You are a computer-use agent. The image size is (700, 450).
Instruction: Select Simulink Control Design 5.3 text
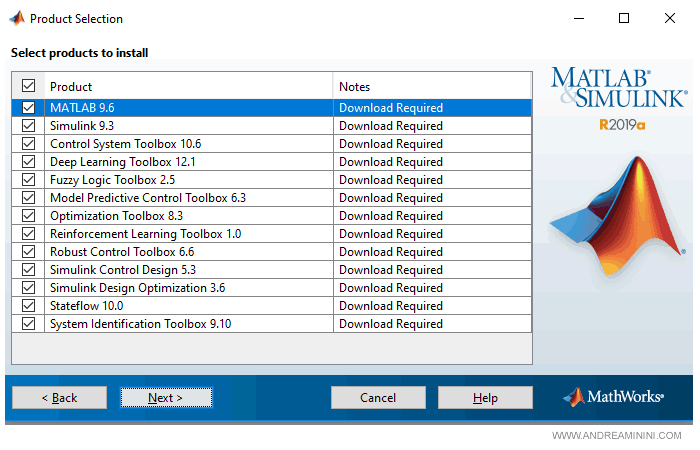[x=123, y=270]
